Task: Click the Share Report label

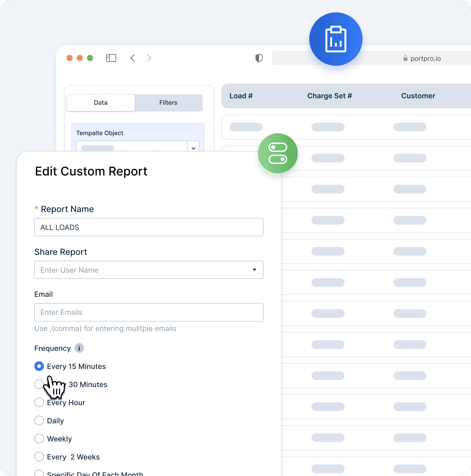Action: point(61,252)
